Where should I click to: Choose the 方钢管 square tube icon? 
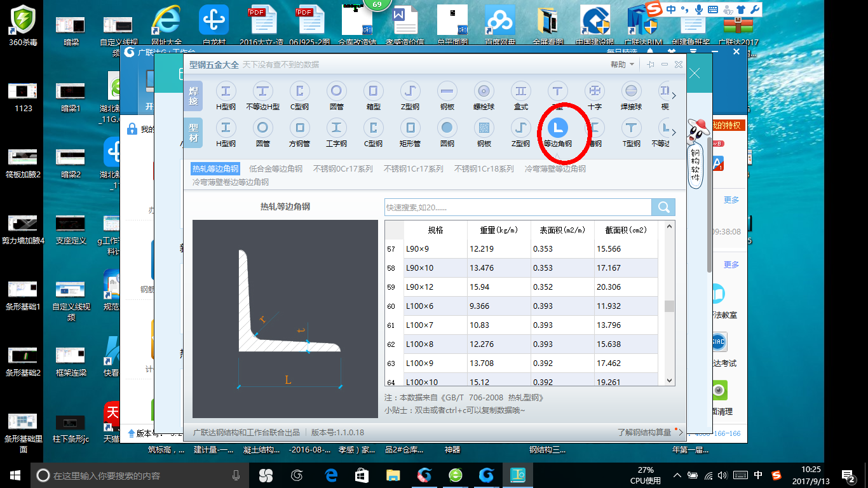(299, 128)
